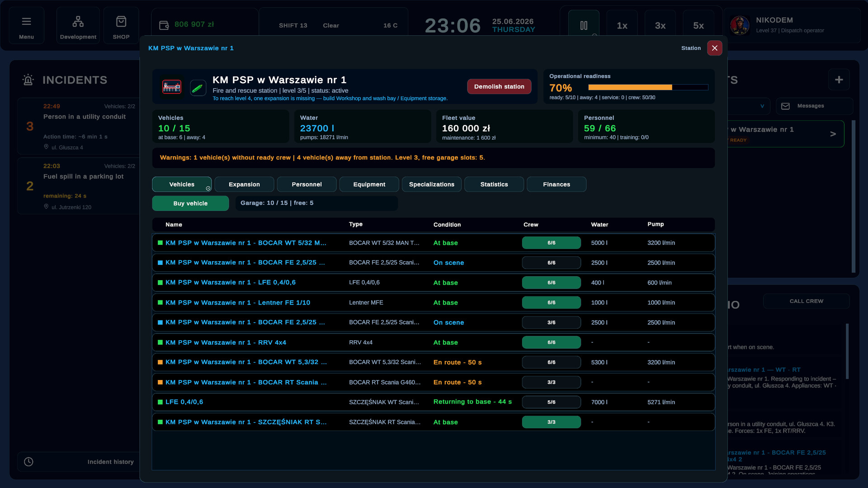868x488 pixels.
Task: Pause the game with pause icon
Action: pyautogui.click(x=584, y=25)
